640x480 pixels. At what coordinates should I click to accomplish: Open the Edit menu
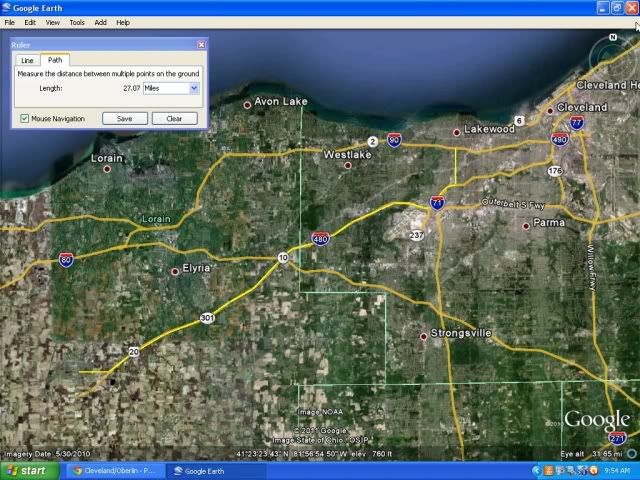tap(30, 22)
